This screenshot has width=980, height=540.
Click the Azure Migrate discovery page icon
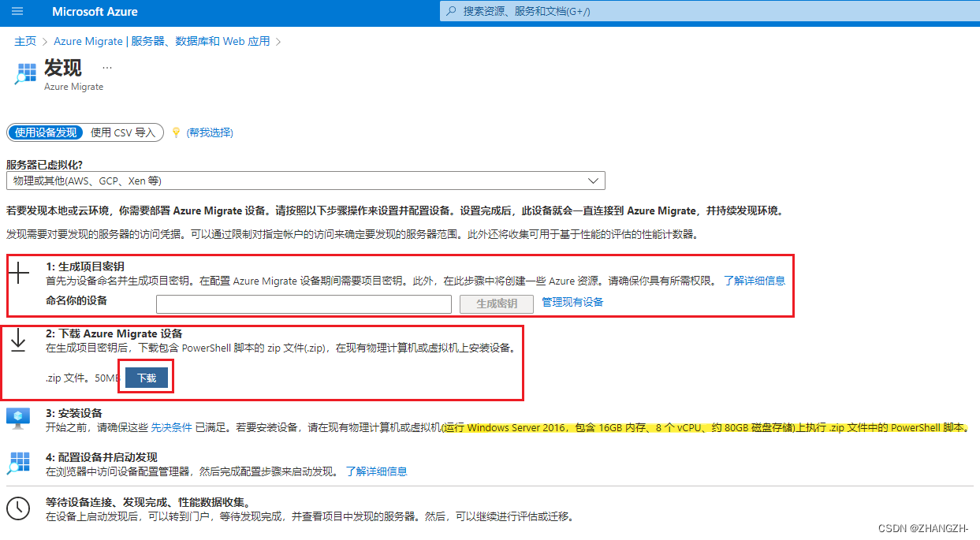click(x=25, y=73)
